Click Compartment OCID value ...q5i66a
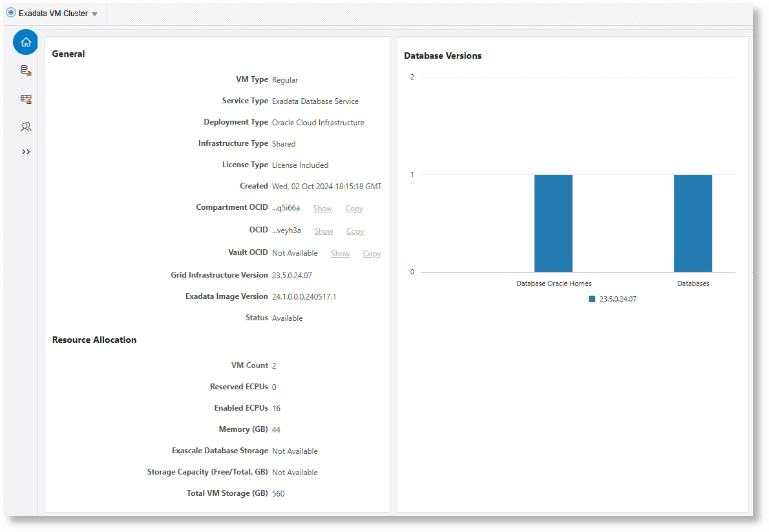The image size is (769, 532). click(286, 208)
